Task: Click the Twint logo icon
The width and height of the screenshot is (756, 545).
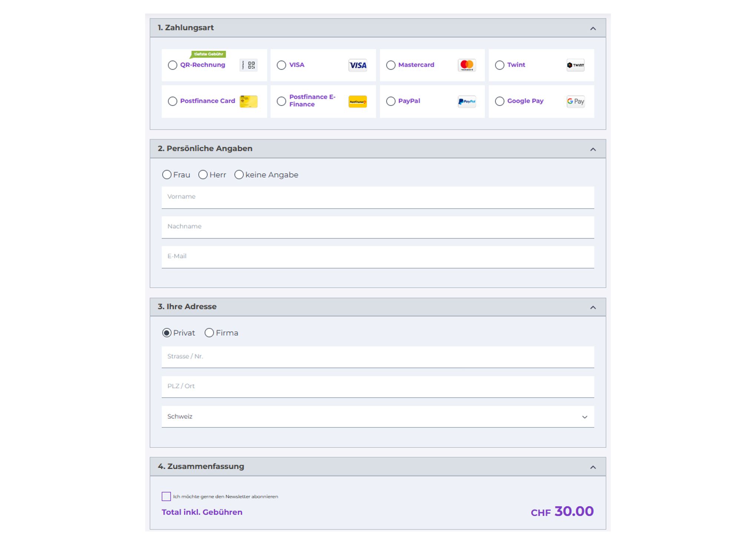Action: 575,65
